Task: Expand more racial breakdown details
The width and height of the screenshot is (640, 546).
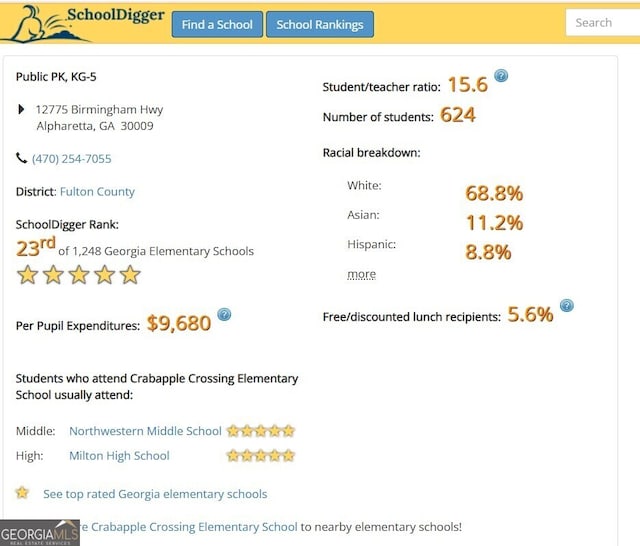Action: point(361,274)
